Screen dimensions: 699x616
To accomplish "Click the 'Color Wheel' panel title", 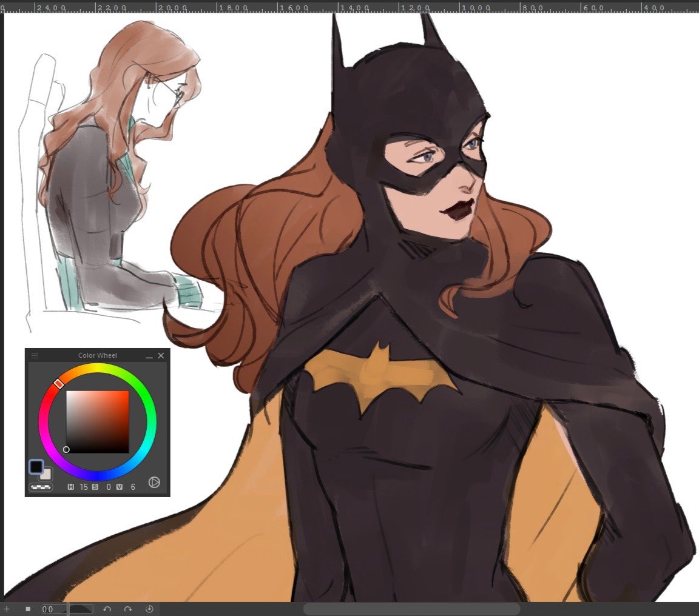I will (x=98, y=355).
